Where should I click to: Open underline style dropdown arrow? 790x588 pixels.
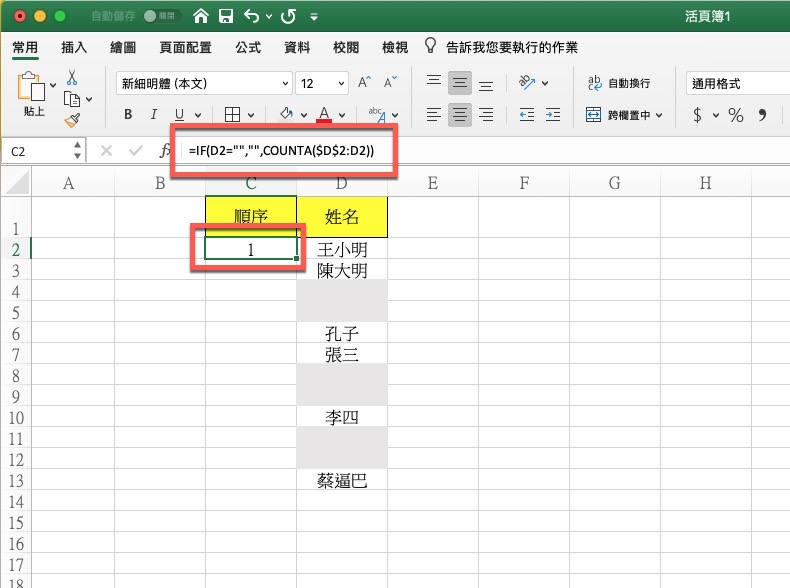tap(198, 115)
